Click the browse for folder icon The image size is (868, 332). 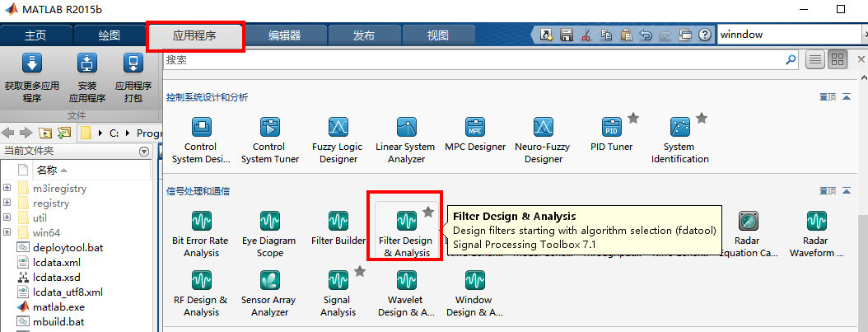pyautogui.click(x=64, y=133)
